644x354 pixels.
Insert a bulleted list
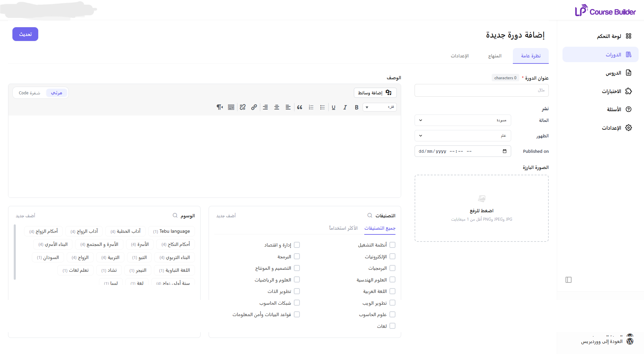click(x=322, y=107)
